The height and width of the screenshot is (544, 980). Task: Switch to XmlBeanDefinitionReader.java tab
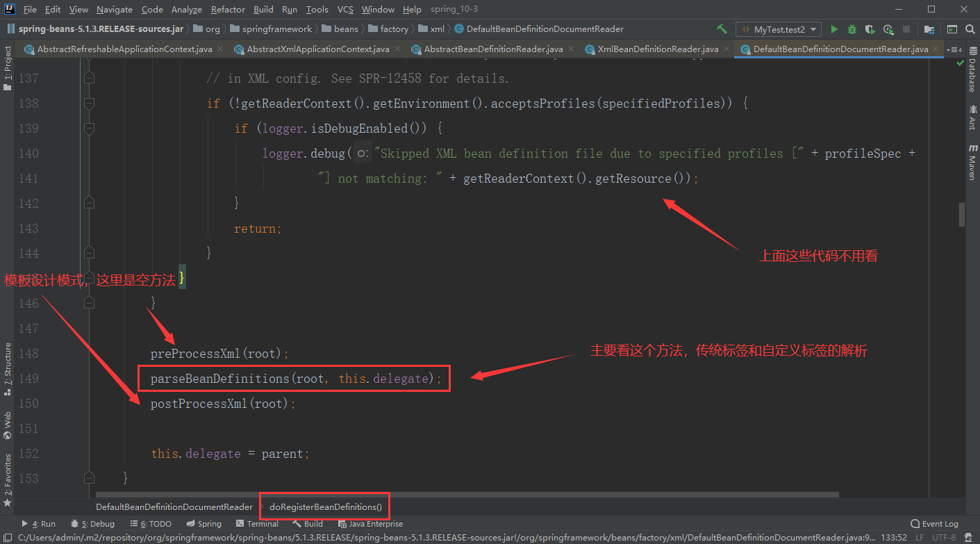pos(658,49)
